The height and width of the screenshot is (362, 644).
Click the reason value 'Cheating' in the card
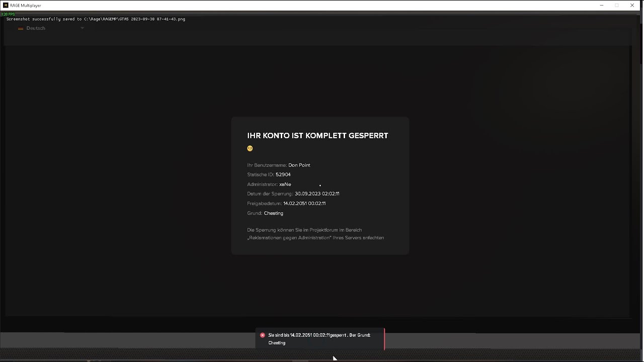click(274, 213)
